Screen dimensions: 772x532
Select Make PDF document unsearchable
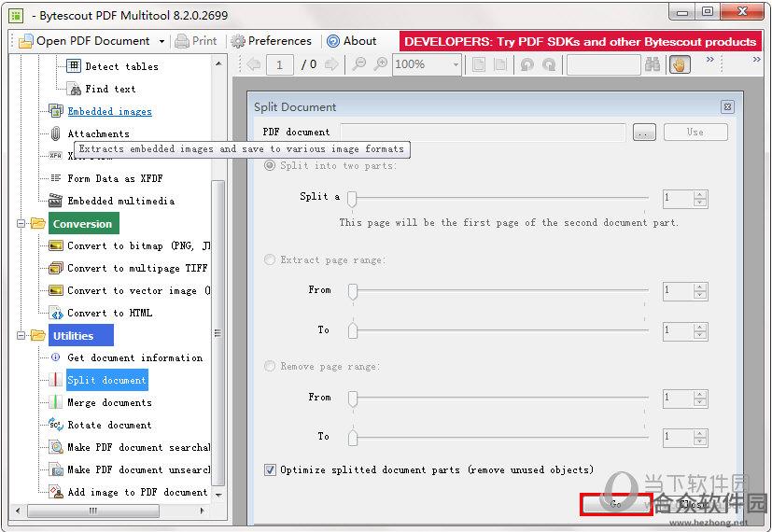pos(139,470)
